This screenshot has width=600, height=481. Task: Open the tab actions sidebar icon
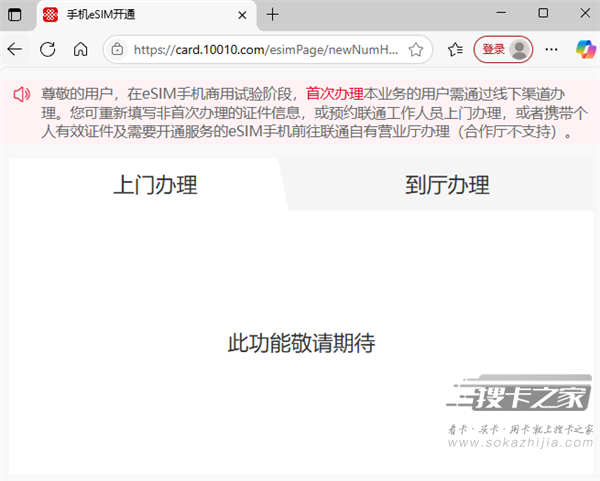click(15, 15)
